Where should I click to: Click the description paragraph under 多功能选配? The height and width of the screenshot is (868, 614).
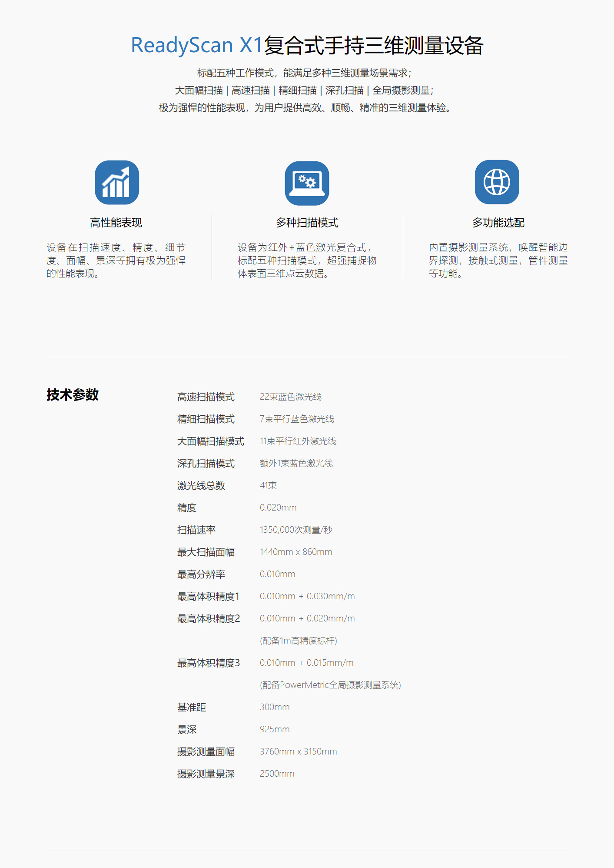pyautogui.click(x=498, y=260)
